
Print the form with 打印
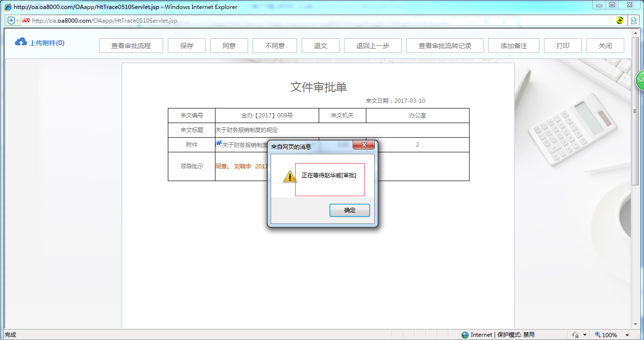point(563,46)
